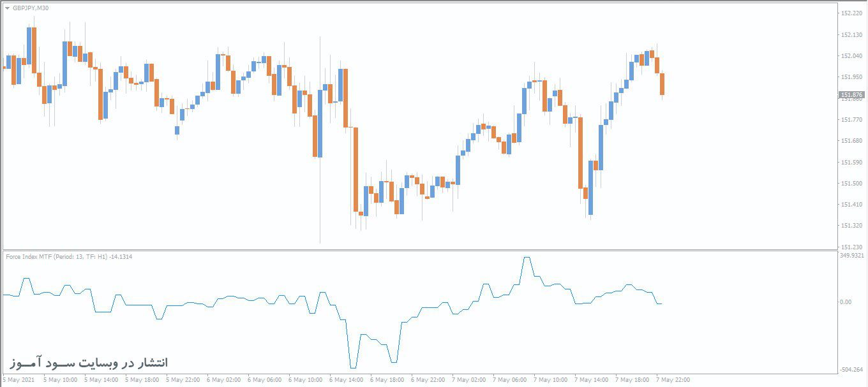Select the Force Index MTF indicator label
Viewport: 868px width, 387px height.
pos(56,256)
